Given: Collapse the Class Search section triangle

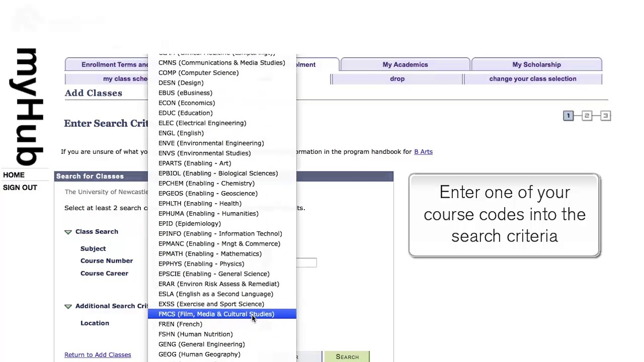Looking at the screenshot, I should 68,232.
